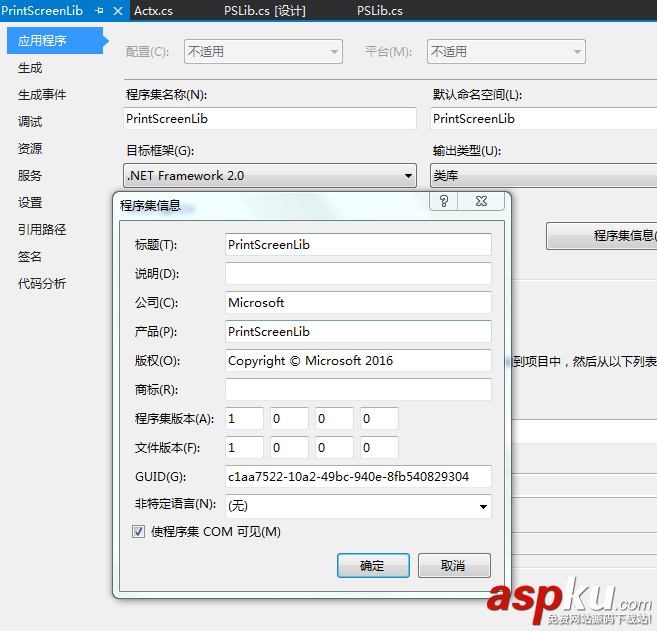Screen dimensions: 657x631
Task: Switch to the PSLib.cs code tab
Action: [380, 11]
